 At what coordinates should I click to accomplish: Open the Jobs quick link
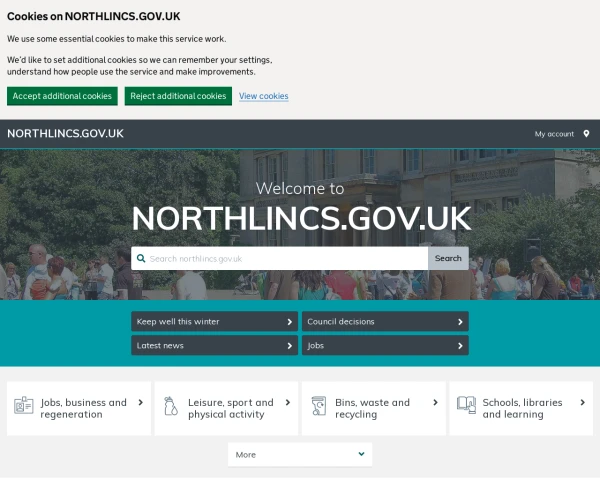[385, 345]
